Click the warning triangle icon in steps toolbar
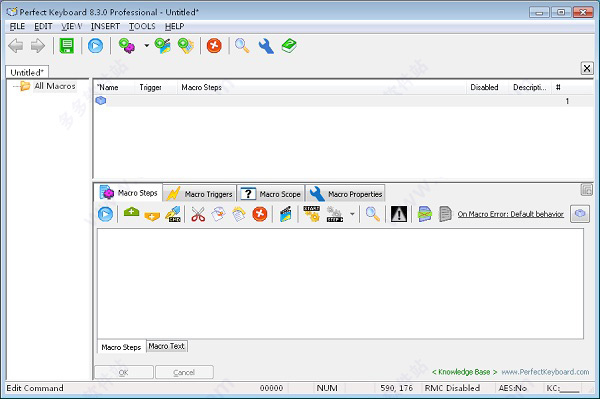The width and height of the screenshot is (600, 399). point(399,214)
